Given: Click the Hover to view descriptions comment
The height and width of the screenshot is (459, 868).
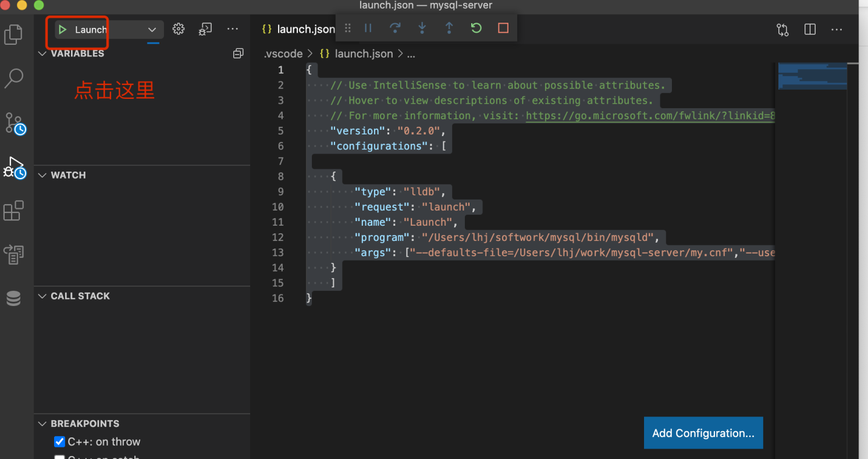Looking at the screenshot, I should click(492, 101).
